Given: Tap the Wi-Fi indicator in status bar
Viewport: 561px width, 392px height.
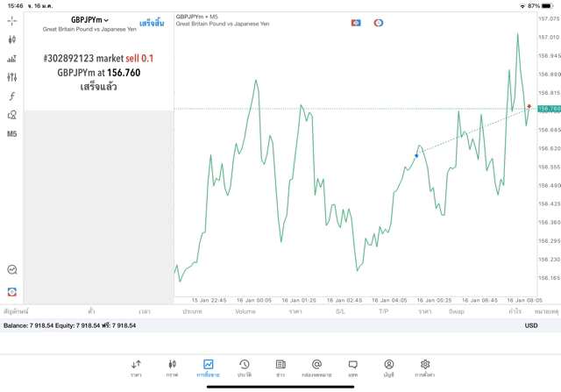Looking at the screenshot, I should click(522, 6).
